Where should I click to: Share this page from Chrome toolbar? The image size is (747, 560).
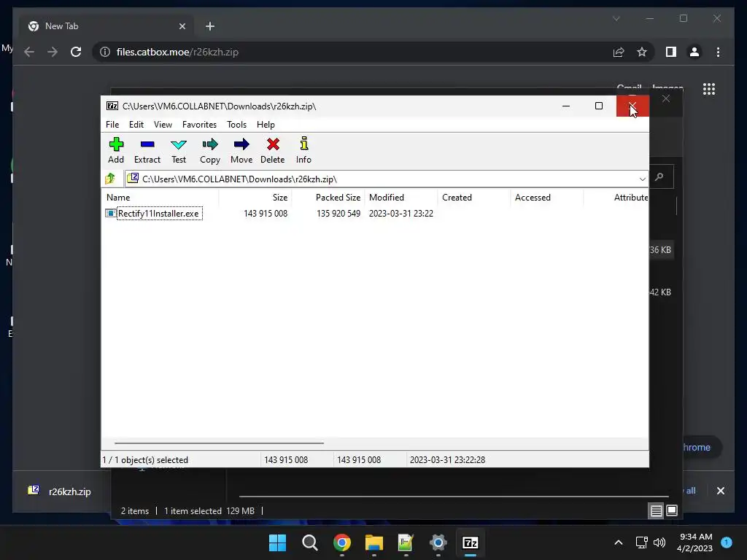619,52
